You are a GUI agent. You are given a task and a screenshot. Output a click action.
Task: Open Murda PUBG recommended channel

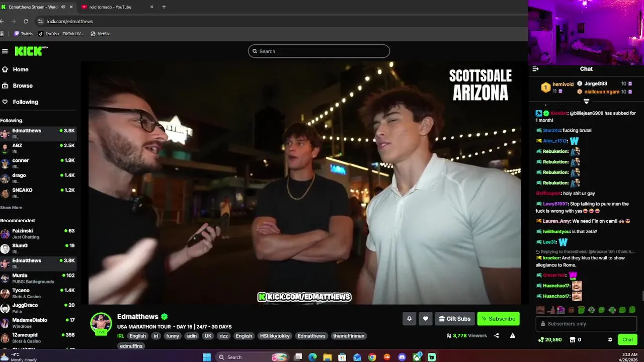38,279
